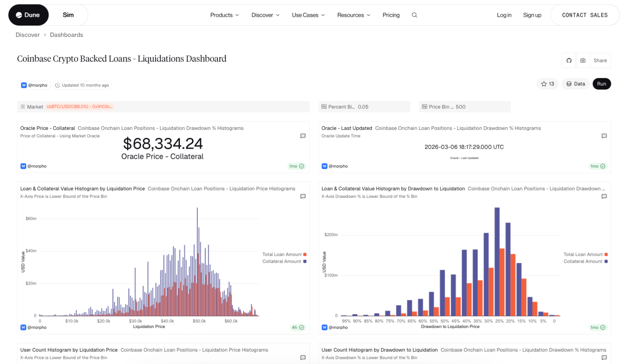Switch to the Sim tab
The width and height of the screenshot is (629, 364).
[68, 15]
